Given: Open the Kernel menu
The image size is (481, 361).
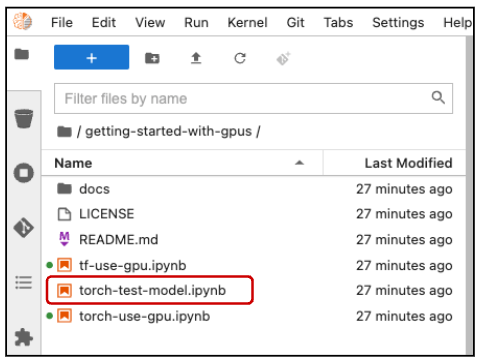Looking at the screenshot, I should [x=247, y=23].
